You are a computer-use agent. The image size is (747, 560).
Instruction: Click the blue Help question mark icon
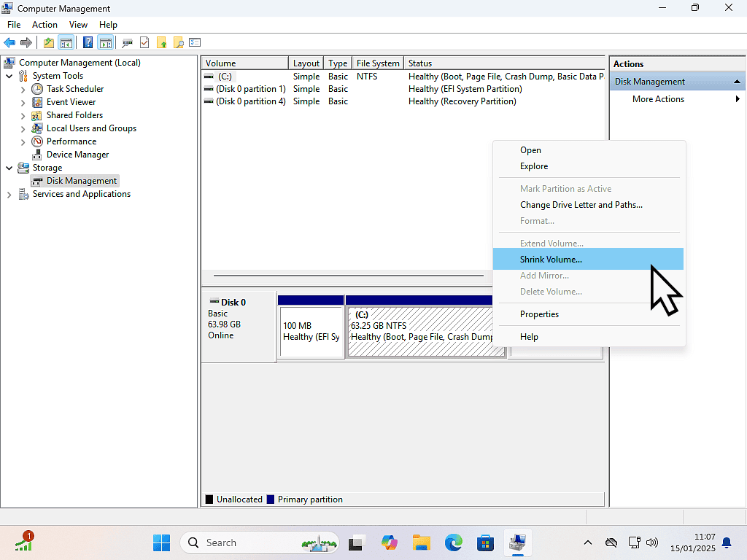tap(88, 42)
